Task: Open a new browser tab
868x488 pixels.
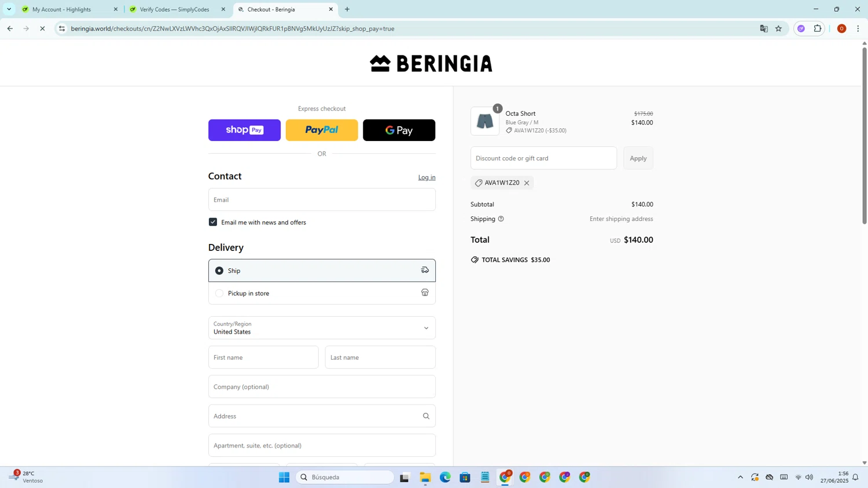Action: pyautogui.click(x=347, y=9)
